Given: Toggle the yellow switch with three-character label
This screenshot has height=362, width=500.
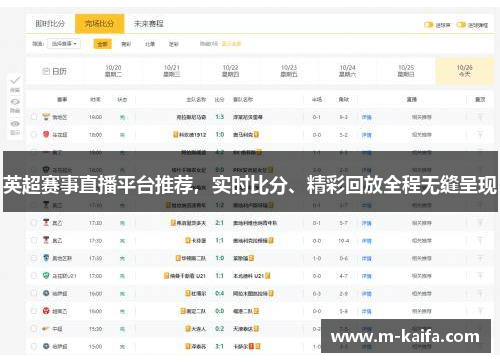Looking at the screenshot, I should pyautogui.click(x=428, y=25).
